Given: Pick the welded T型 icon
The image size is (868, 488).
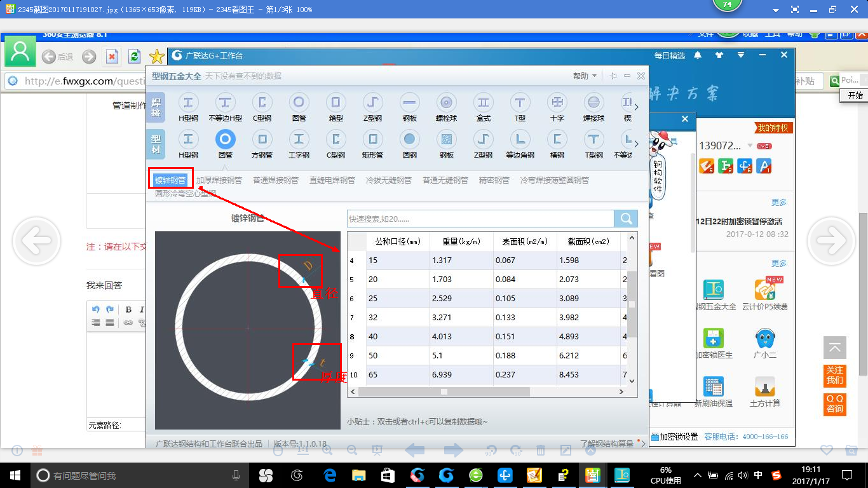Looking at the screenshot, I should [x=520, y=102].
